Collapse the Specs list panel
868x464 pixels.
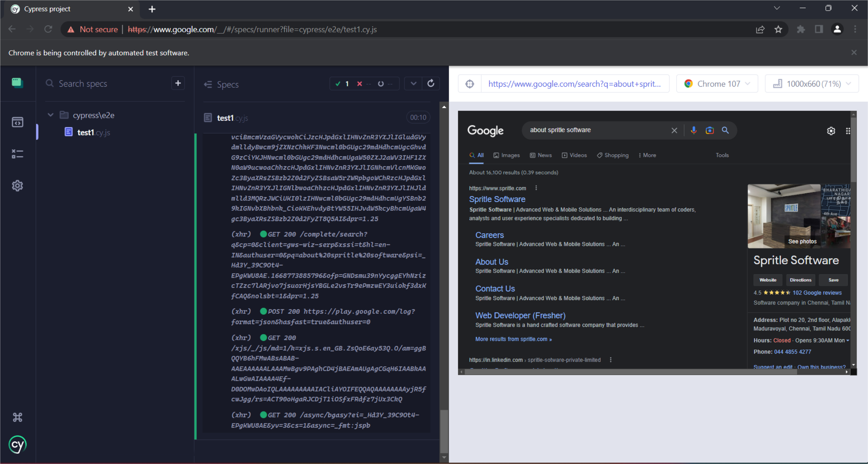point(208,84)
